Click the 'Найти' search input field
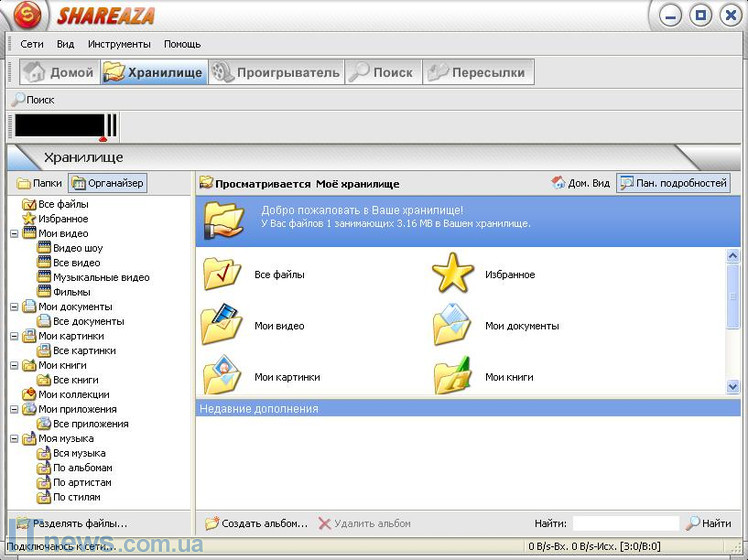This screenshot has width=748, height=560. tap(626, 523)
